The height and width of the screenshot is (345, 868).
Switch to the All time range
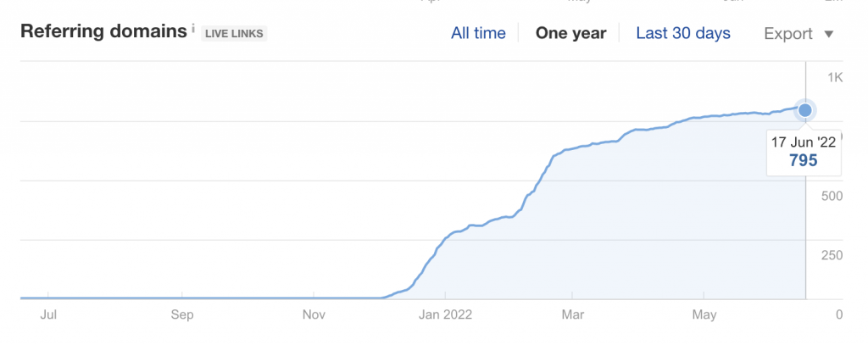click(478, 34)
